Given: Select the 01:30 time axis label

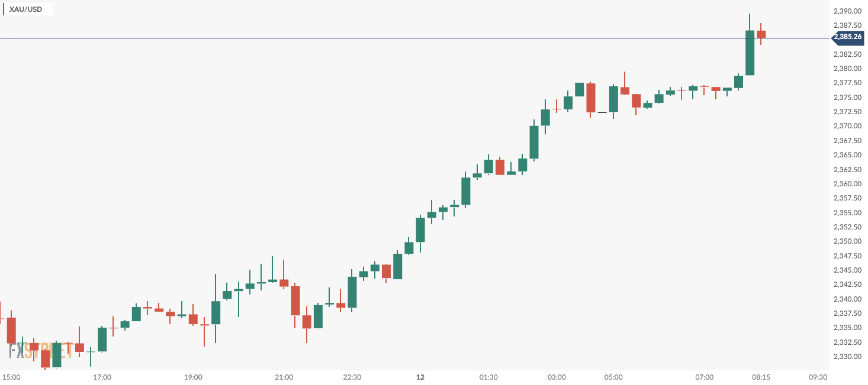Looking at the screenshot, I should click(488, 377).
